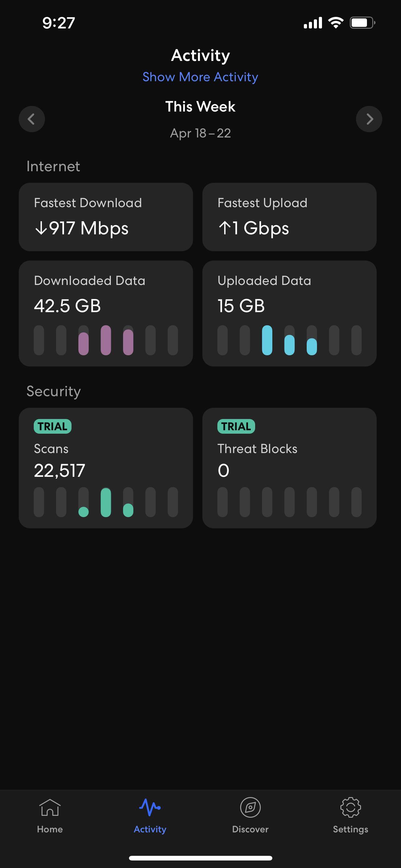Image resolution: width=401 pixels, height=868 pixels.
Task: Open Discover via compass icon
Action: tap(250, 807)
